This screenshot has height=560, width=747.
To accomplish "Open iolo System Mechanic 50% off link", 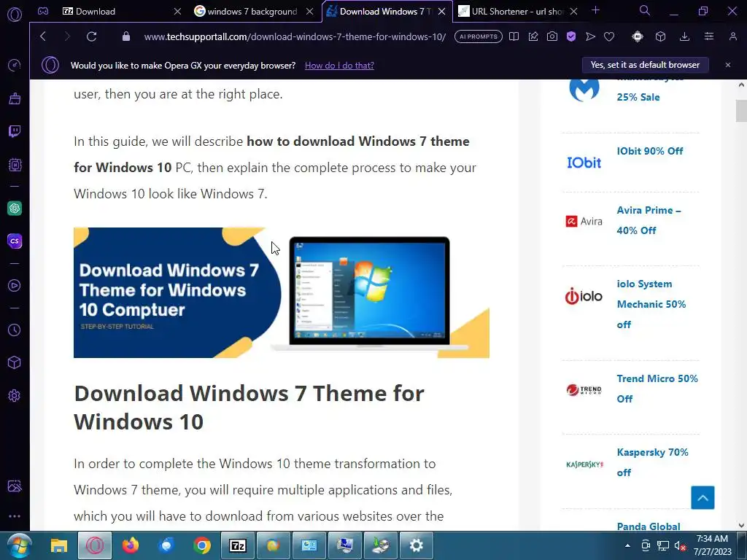I will tap(651, 304).
